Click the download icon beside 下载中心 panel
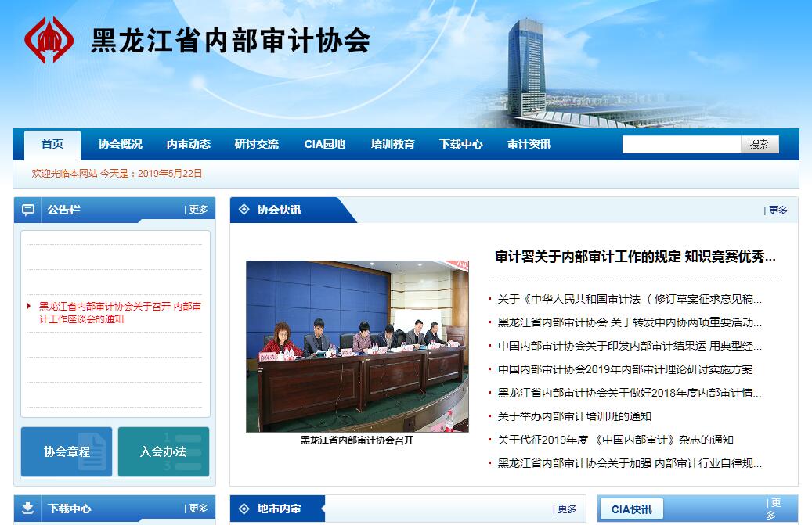The height and width of the screenshot is (525, 812). click(x=28, y=508)
